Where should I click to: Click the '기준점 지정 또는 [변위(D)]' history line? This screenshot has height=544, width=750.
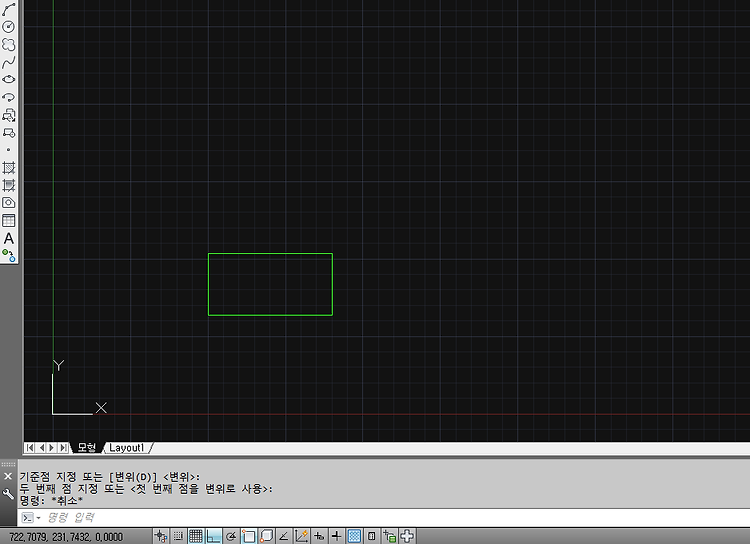click(x=110, y=477)
